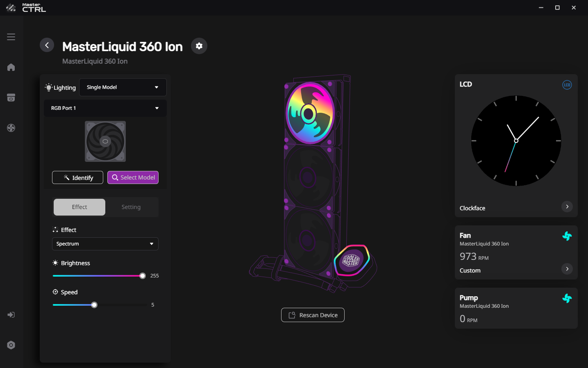This screenshot has width=588, height=368.
Task: Minimize the MasterCTRL window
Action: tap(541, 8)
